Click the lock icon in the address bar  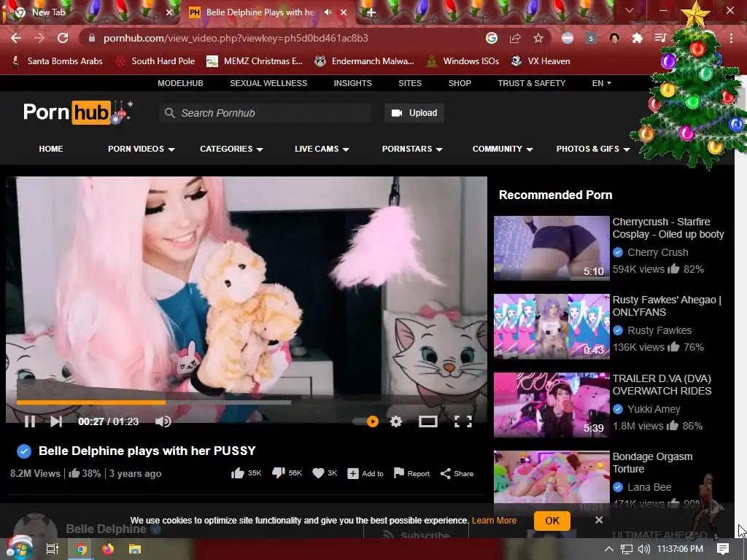92,38
